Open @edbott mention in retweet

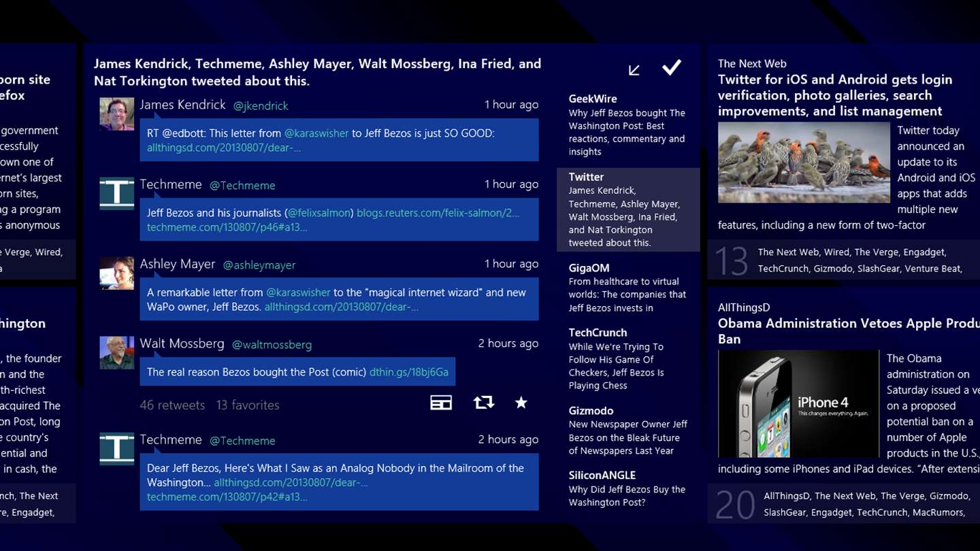[x=184, y=133]
